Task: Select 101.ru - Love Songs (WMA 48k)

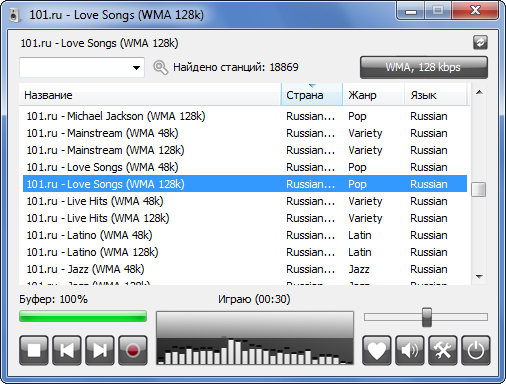Action: coord(245,167)
